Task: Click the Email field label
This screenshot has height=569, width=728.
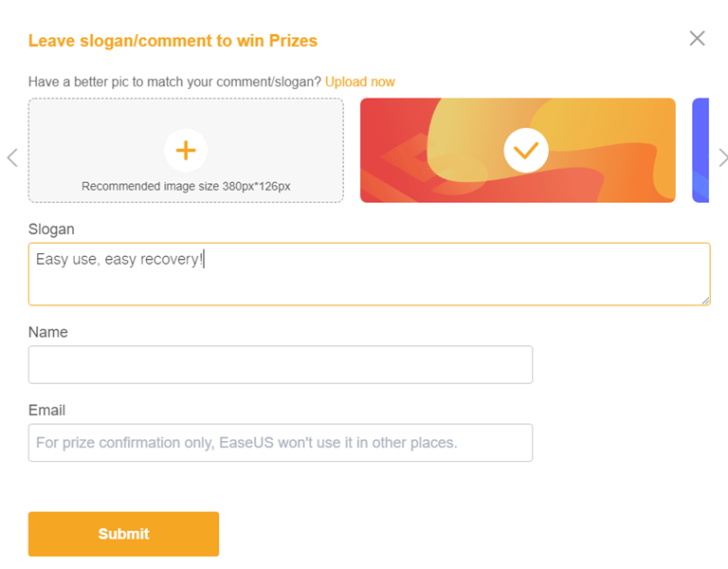Action: tap(46, 410)
